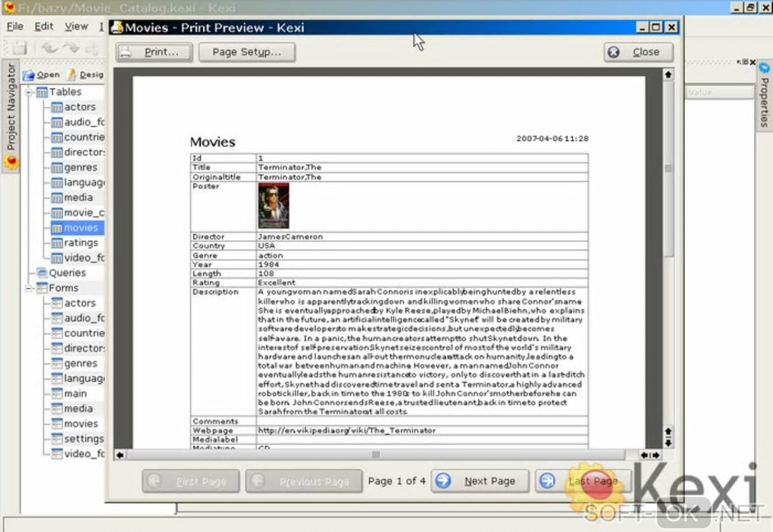Select the video_fc form
This screenshot has width=773, height=532.
point(78,454)
